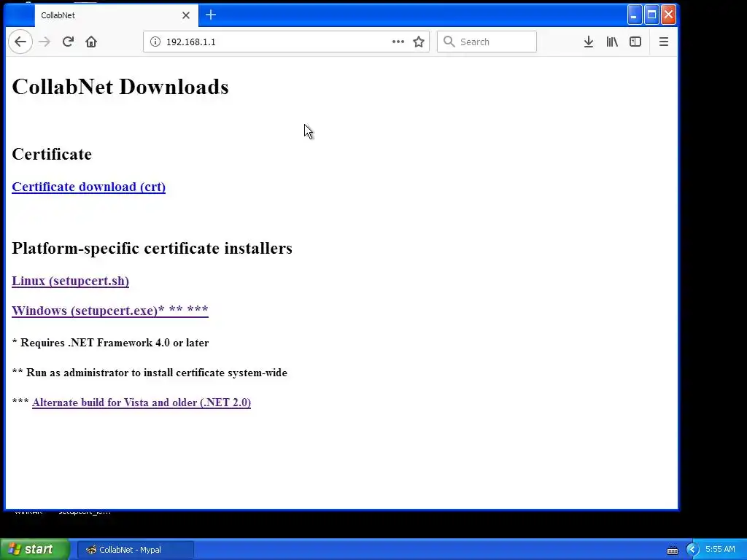
Task: Click the Platform-specific certificate installers heading
Action: tap(152, 248)
